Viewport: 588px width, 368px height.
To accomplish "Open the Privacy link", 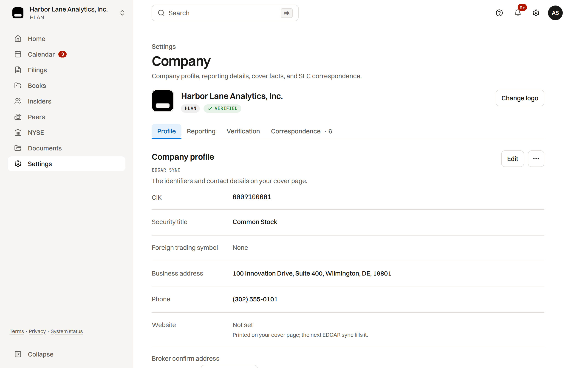I will click(x=37, y=331).
